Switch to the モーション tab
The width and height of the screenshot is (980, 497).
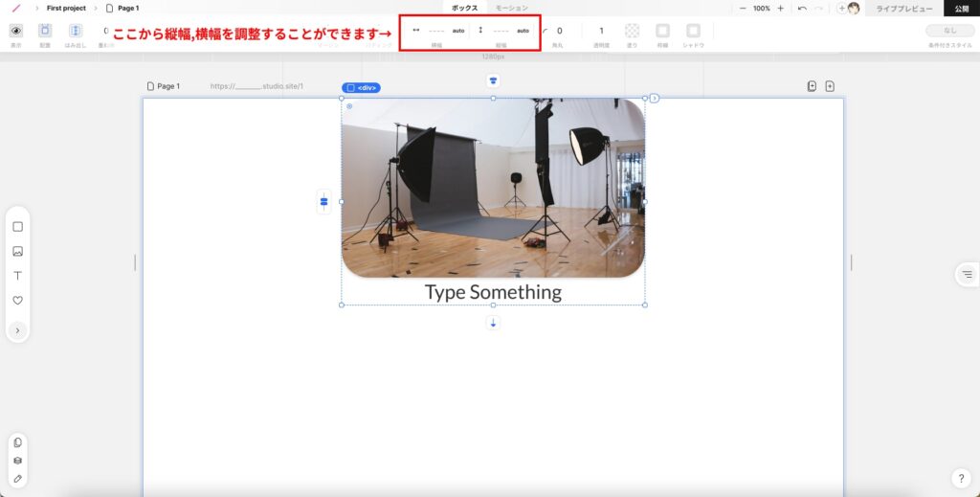pyautogui.click(x=511, y=8)
